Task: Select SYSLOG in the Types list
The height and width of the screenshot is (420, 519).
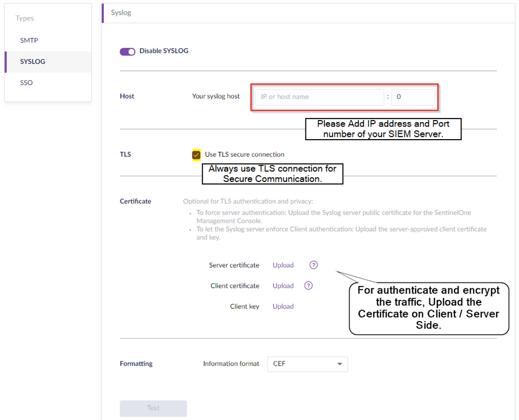Action: coord(33,61)
